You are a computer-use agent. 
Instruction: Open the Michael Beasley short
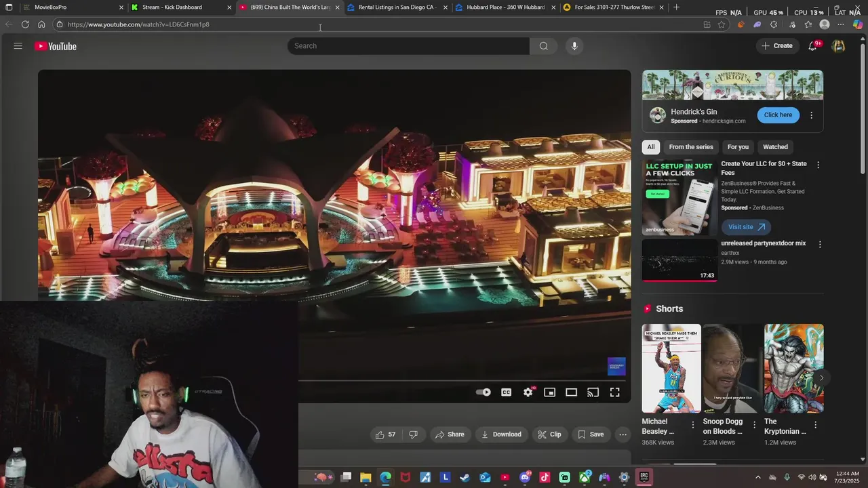[671, 368]
